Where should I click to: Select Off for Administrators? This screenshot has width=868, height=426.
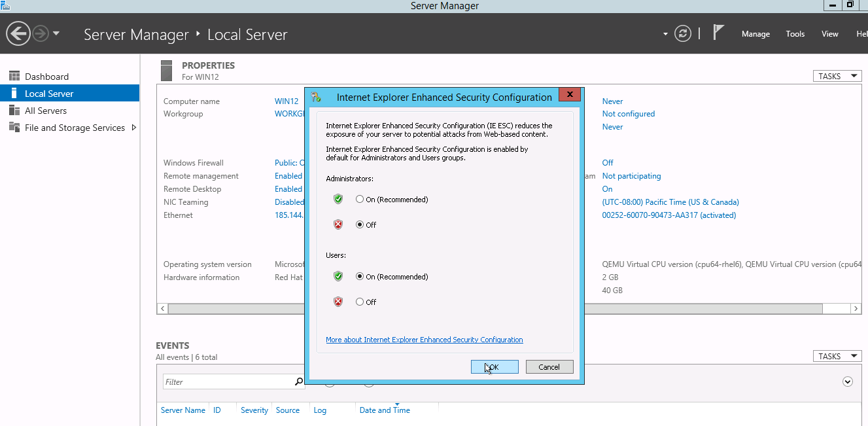(360, 225)
